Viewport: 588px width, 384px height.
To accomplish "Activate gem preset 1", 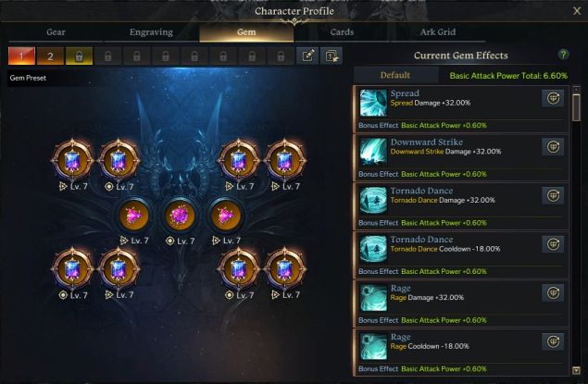I will 21,56.
